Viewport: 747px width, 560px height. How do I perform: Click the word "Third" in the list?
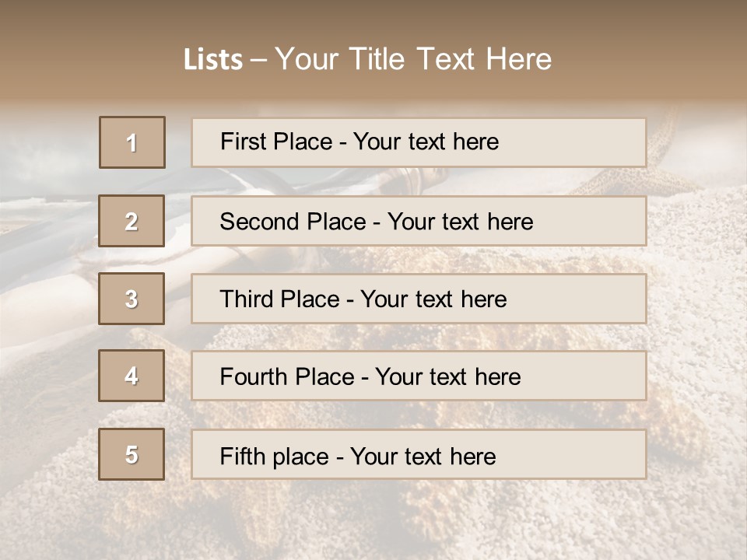[246, 299]
